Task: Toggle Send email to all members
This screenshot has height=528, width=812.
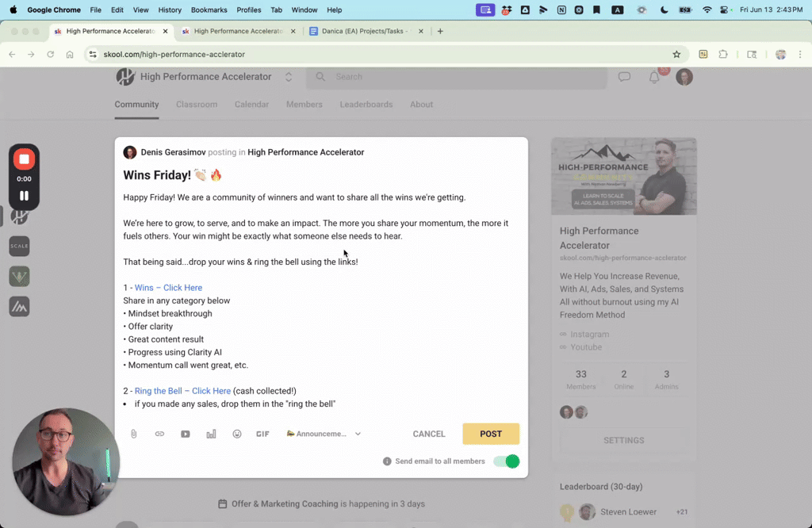Action: (x=507, y=461)
